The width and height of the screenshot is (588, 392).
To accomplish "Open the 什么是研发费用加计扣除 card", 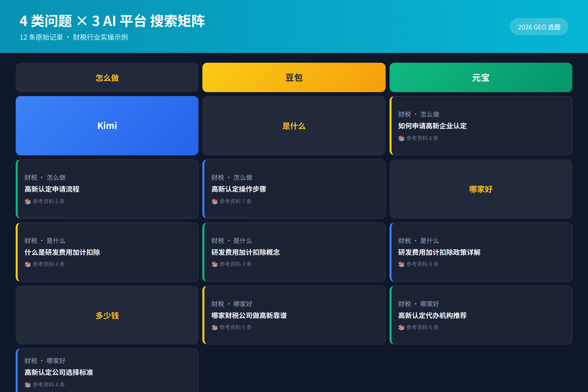I will click(x=107, y=252).
